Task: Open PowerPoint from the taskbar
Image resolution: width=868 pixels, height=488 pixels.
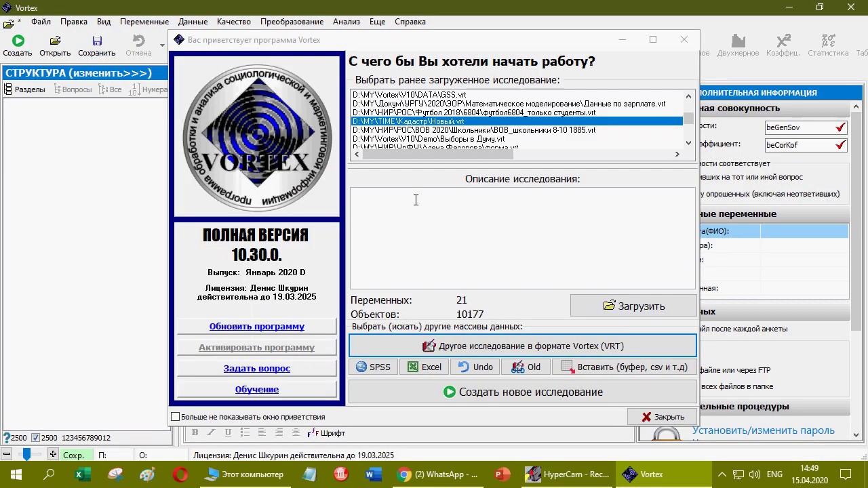Action: (x=502, y=474)
